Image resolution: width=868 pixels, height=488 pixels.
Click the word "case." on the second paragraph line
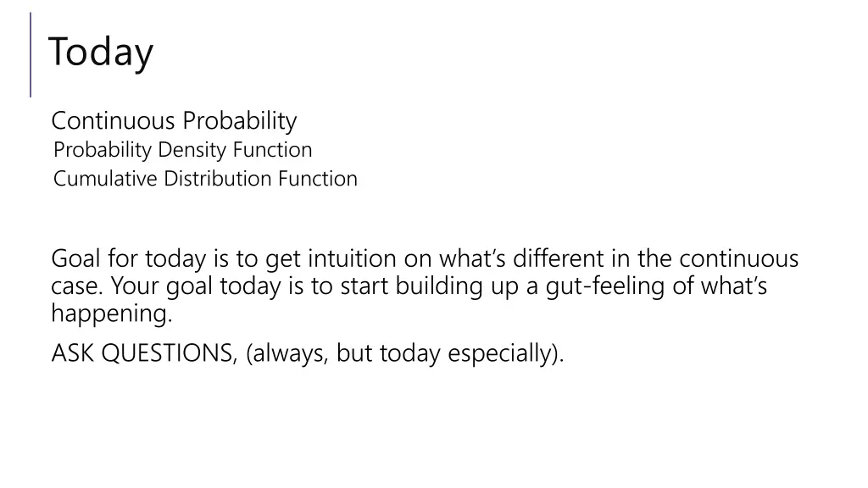[77, 286]
